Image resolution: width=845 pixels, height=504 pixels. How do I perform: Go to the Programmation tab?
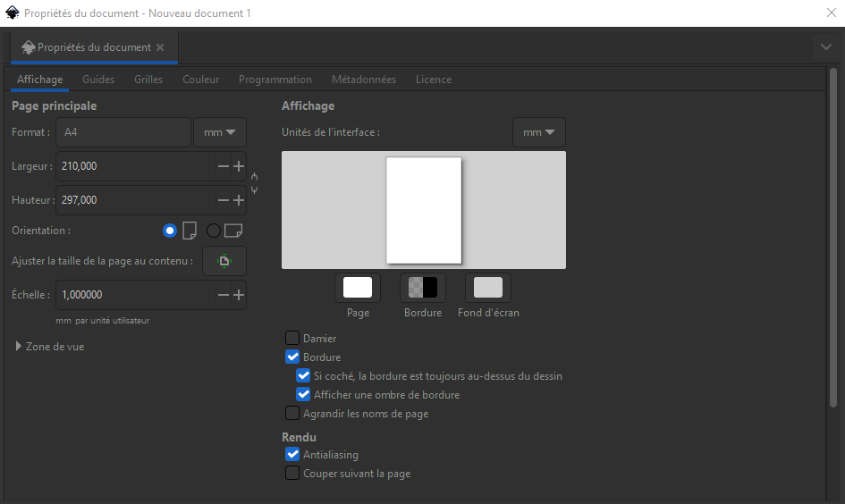click(275, 80)
